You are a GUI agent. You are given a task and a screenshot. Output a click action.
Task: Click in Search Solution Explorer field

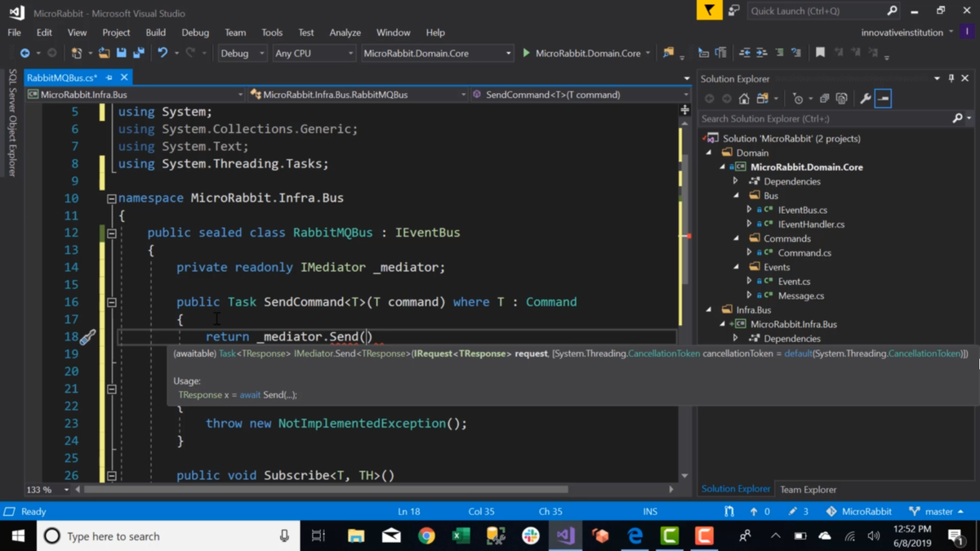[825, 118]
